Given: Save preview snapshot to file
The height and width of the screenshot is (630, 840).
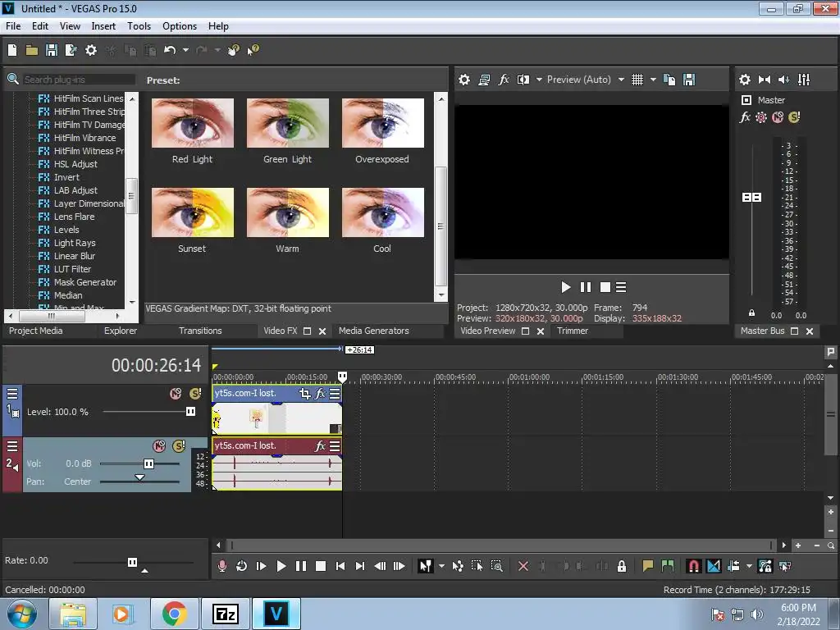Looking at the screenshot, I should (x=689, y=80).
